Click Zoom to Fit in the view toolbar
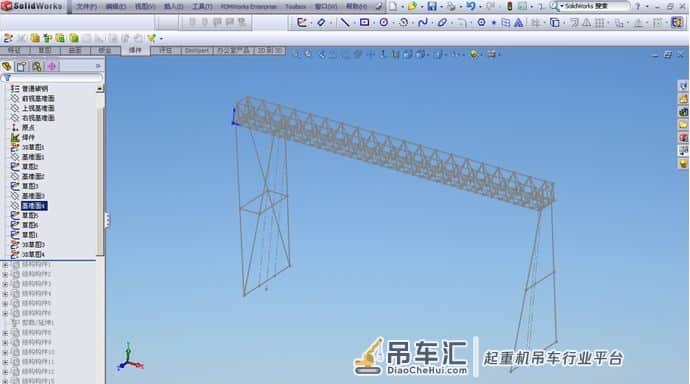This screenshot has width=690, height=384. [x=296, y=54]
